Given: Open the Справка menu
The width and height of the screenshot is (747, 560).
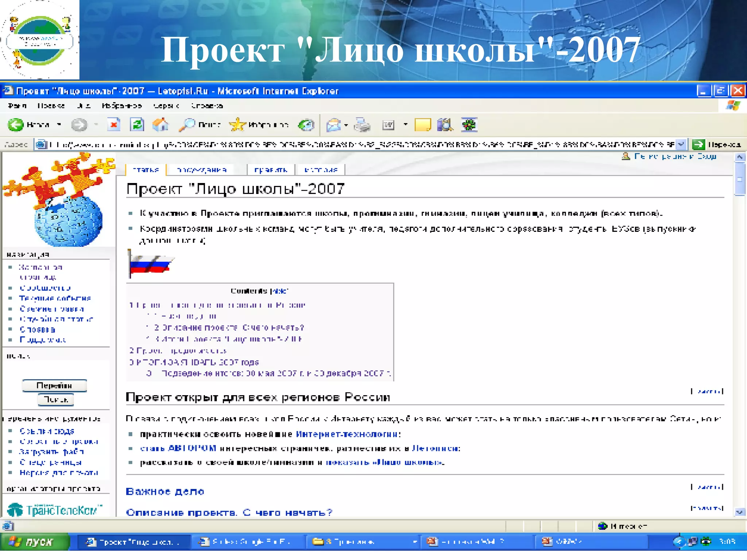Looking at the screenshot, I should click(x=207, y=106).
